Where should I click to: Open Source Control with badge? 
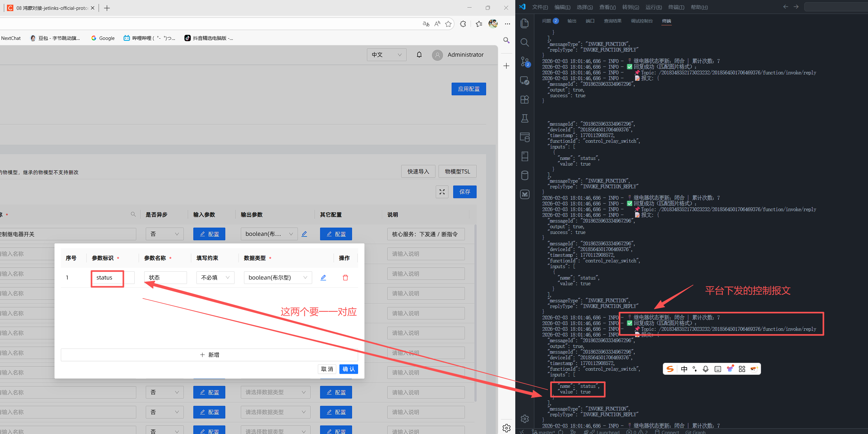coord(524,62)
